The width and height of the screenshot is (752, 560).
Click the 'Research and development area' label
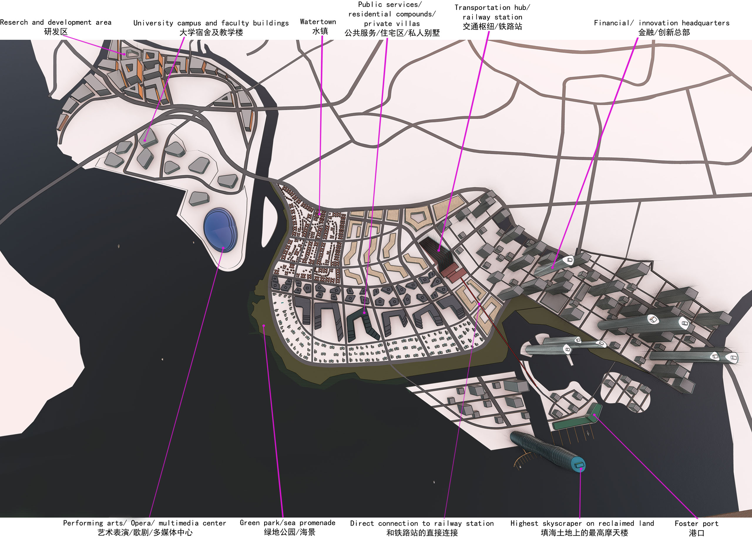tap(56, 22)
